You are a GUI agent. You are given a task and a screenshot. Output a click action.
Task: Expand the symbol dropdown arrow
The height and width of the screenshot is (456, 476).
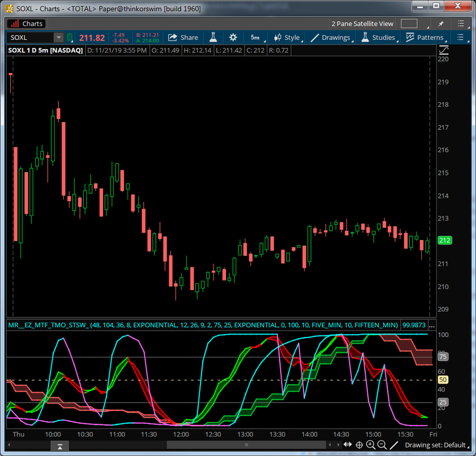59,38
